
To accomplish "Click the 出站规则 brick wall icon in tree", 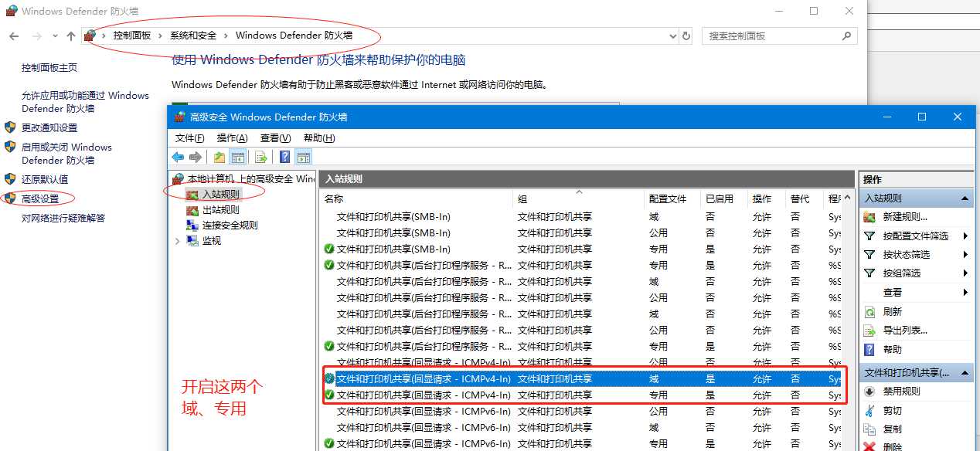I will coord(192,210).
